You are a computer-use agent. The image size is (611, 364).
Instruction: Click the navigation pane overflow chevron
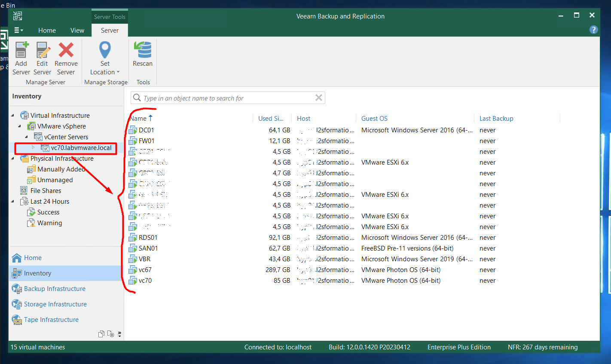[x=119, y=334]
